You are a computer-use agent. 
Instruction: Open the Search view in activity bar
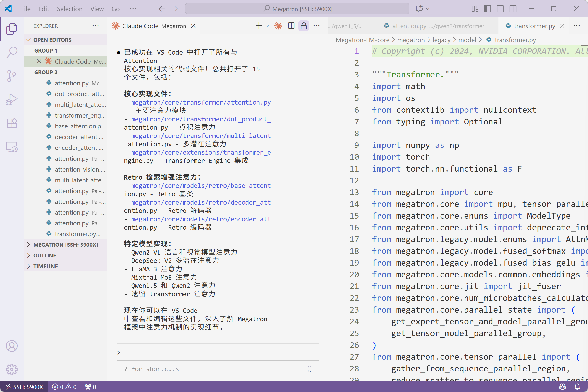point(12,52)
